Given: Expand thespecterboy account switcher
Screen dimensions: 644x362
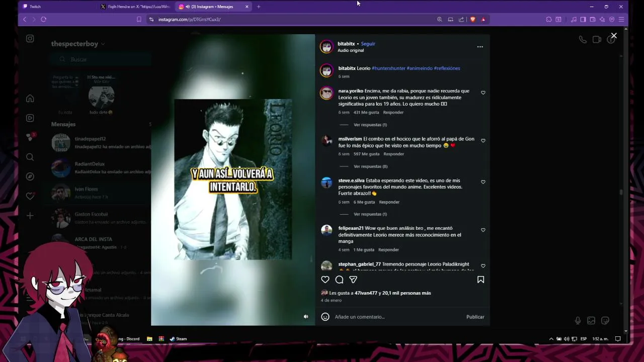Looking at the screenshot, I should 78,44.
